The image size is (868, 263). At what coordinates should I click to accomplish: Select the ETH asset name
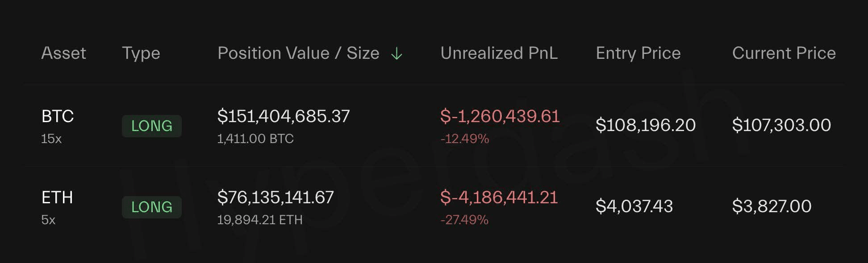click(x=57, y=197)
